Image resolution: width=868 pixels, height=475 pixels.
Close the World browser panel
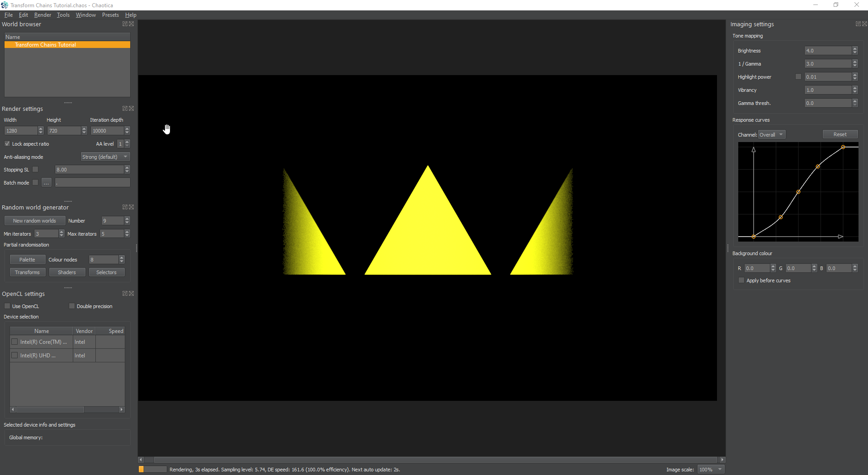pos(132,24)
